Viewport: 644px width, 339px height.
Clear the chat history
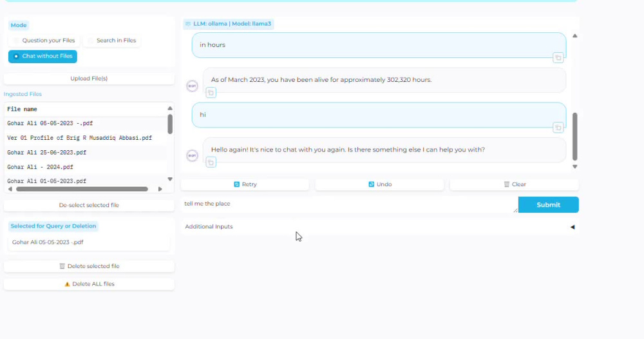[x=515, y=184]
